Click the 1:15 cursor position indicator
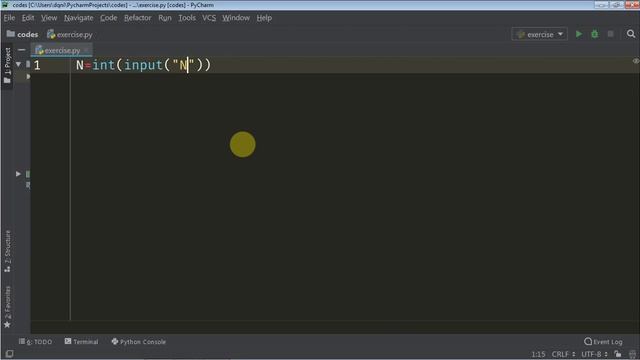The height and width of the screenshot is (360, 640). point(538,354)
